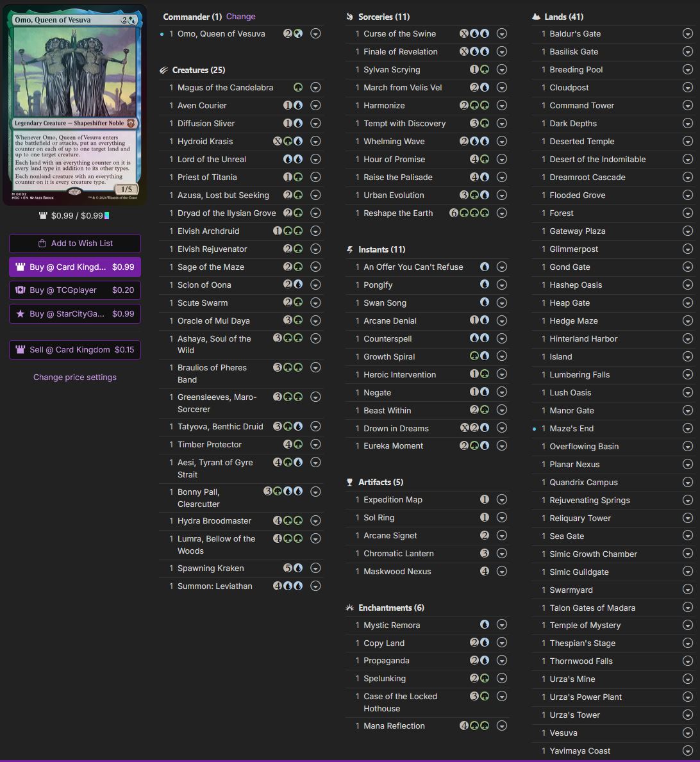
Task: Click the TCGplayer logo icon
Action: [20, 290]
